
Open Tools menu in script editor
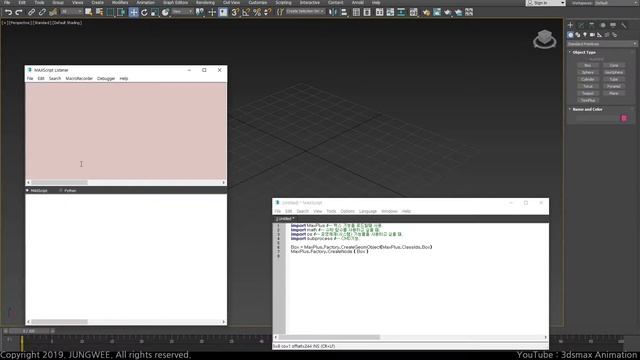coord(331,211)
